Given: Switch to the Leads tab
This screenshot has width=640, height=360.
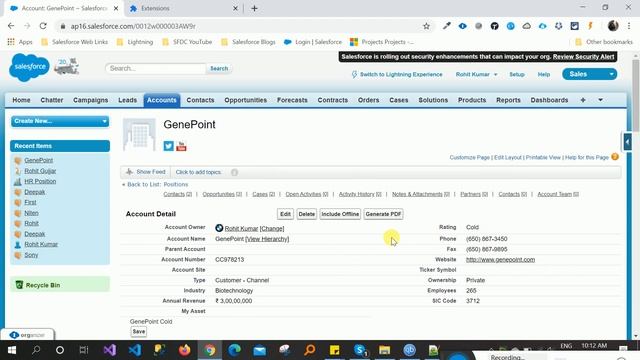Looking at the screenshot, I should coord(127,100).
